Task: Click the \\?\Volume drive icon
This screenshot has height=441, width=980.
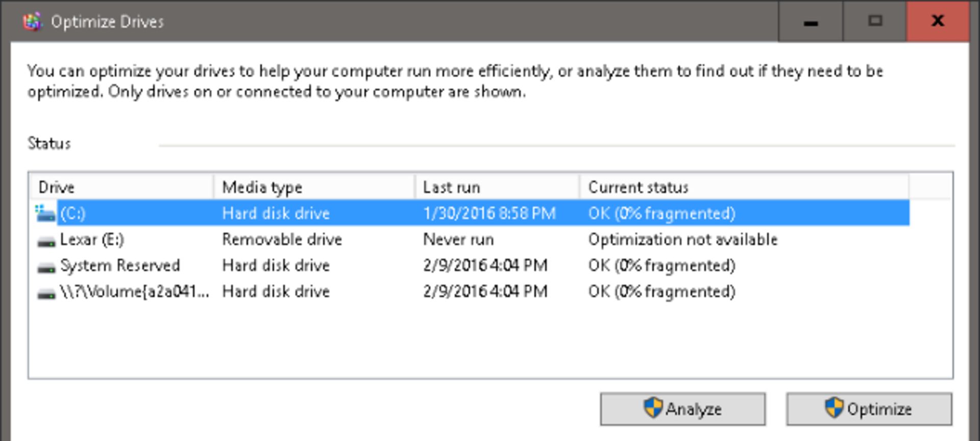Action: 46,292
